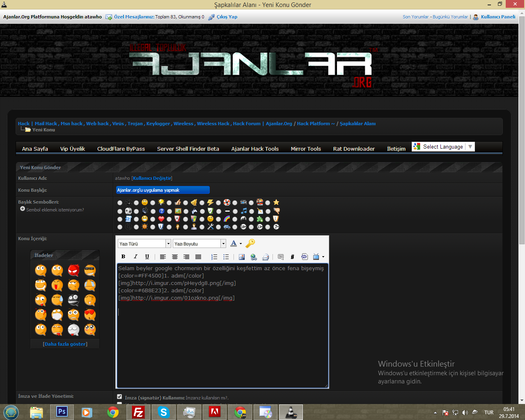This screenshot has width=525, height=420.
Task: Open the Ajanlar Hack Tools menu item
Action: pyautogui.click(x=255, y=149)
